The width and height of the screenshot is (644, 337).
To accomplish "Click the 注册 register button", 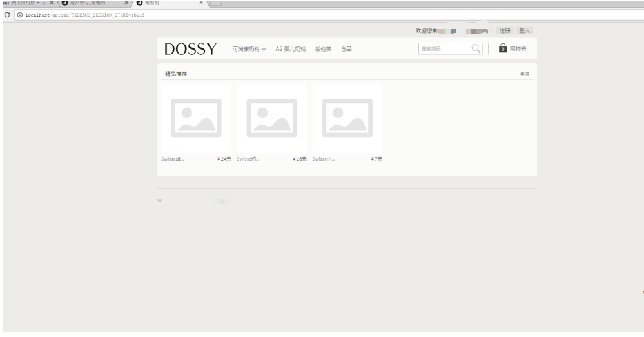I will click(x=505, y=31).
